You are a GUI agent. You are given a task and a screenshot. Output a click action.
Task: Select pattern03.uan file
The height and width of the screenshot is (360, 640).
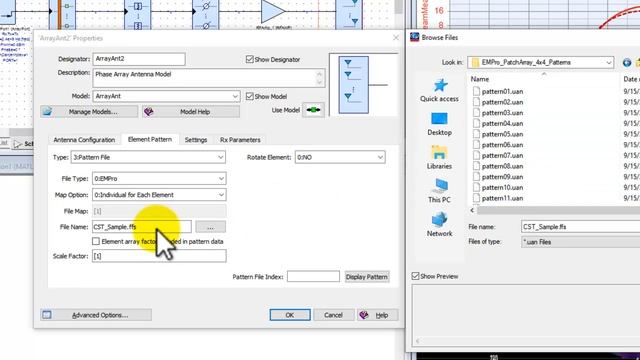click(x=502, y=113)
